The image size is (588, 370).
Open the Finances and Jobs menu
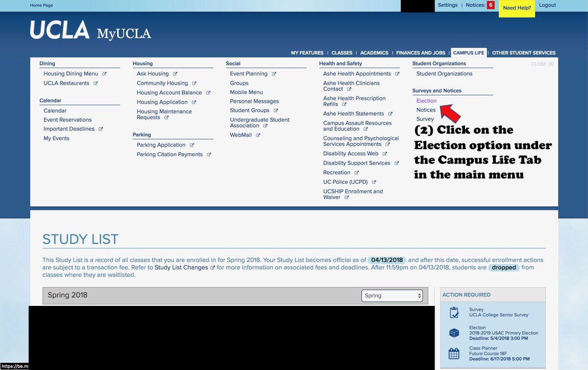420,53
